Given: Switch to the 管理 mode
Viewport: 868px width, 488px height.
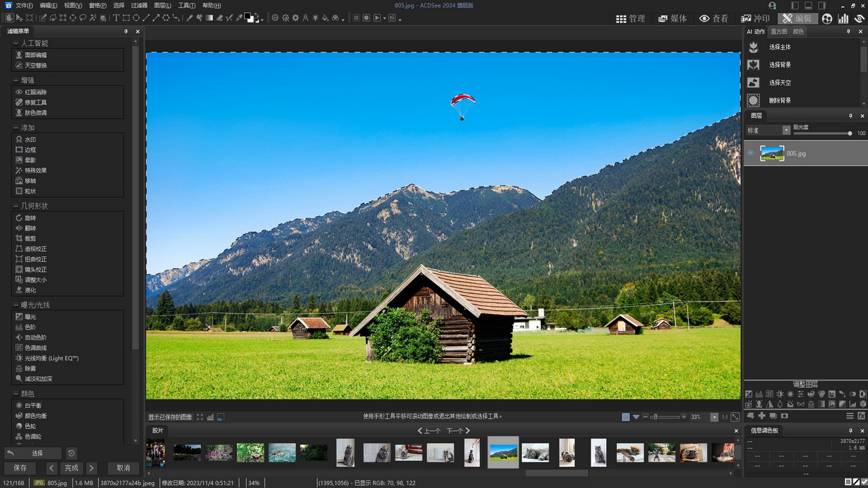Looking at the screenshot, I should [x=630, y=18].
